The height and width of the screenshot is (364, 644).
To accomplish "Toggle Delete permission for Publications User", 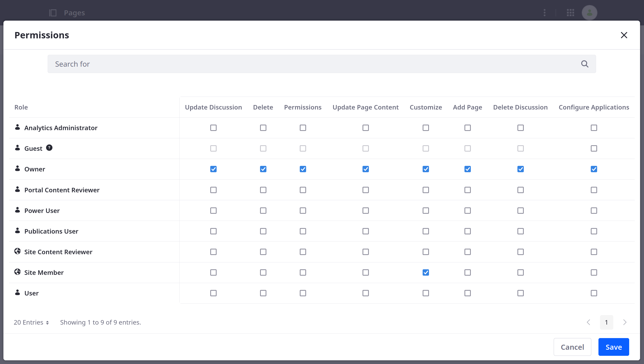I will (x=263, y=231).
